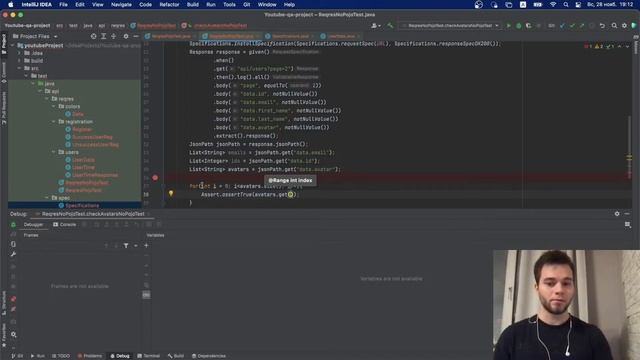The width and height of the screenshot is (640, 360).
Task: Open the Build menu
Action: click(193, 4)
